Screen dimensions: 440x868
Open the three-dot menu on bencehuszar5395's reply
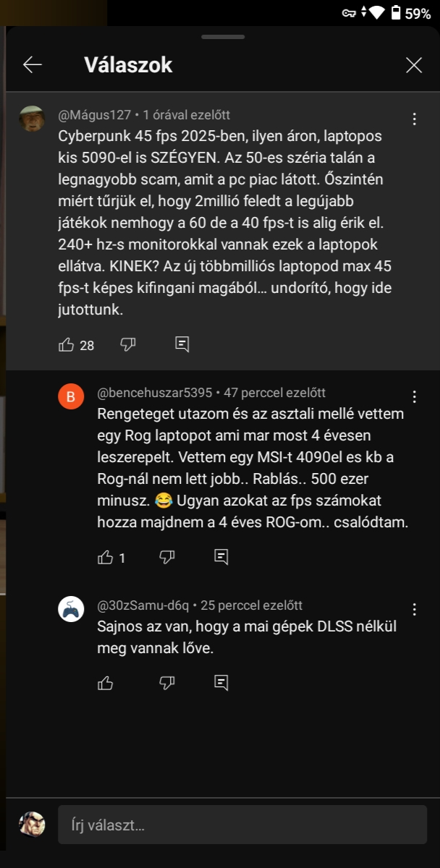[414, 396]
